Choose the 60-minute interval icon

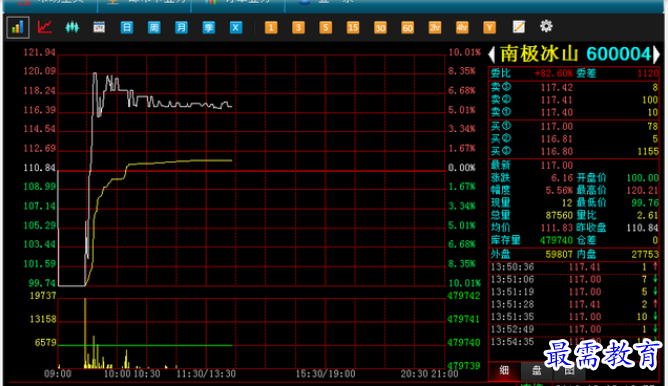407,28
